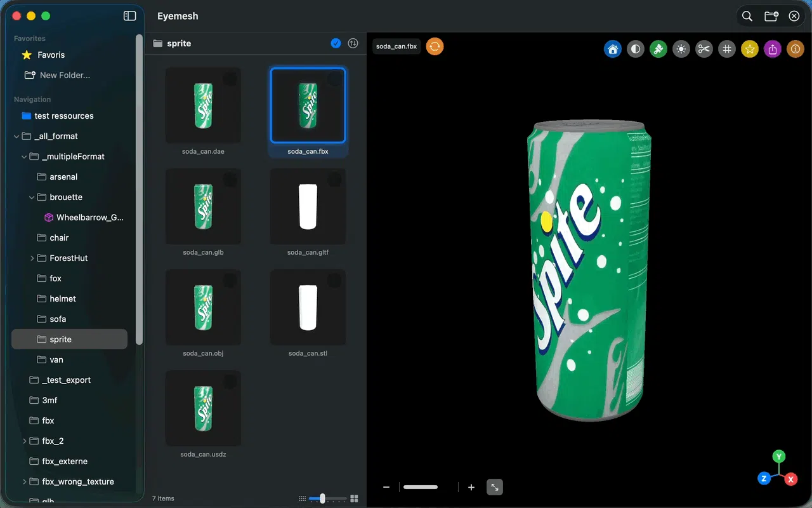Select the soda_can.glb thumbnail

203,206
